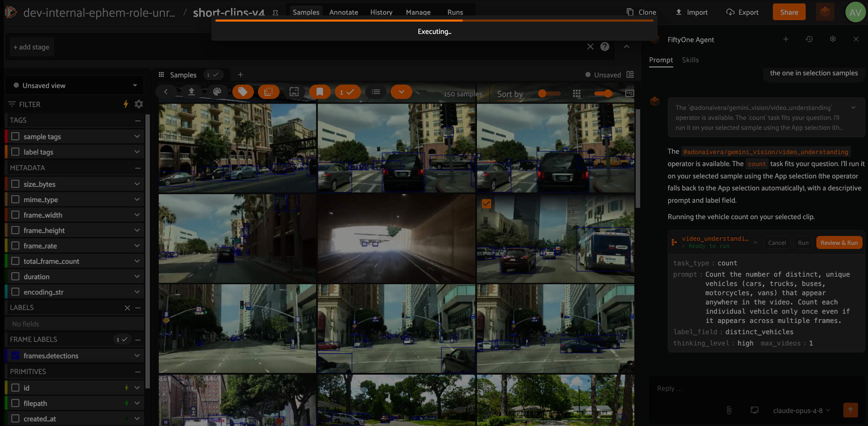This screenshot has height=426, width=868.
Task: Click the tag samples icon in grid toolbar
Action: (x=243, y=92)
